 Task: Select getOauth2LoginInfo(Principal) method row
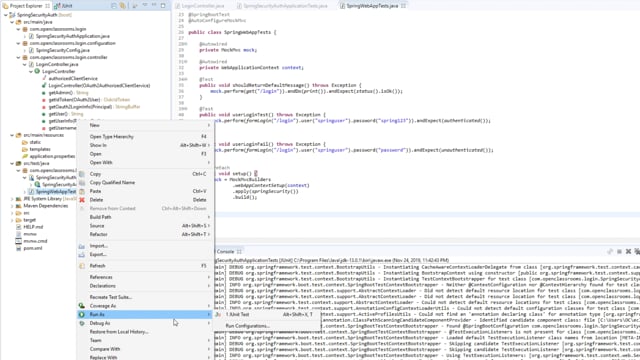pos(91,107)
